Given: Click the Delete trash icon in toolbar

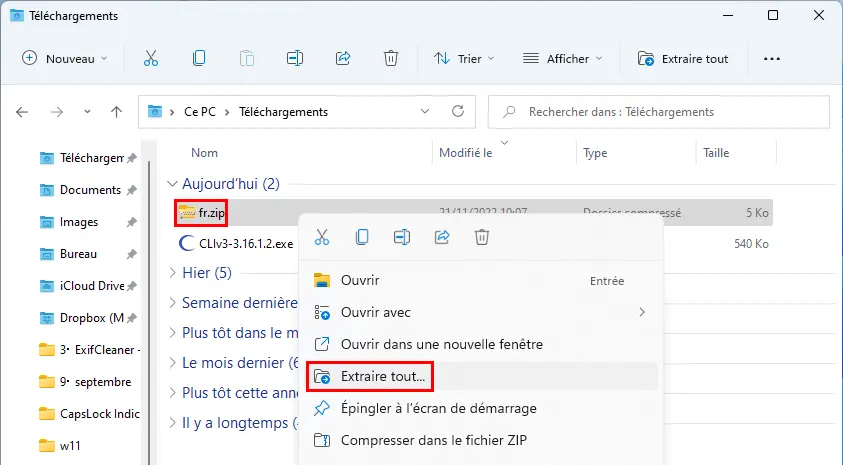Looking at the screenshot, I should (x=391, y=58).
